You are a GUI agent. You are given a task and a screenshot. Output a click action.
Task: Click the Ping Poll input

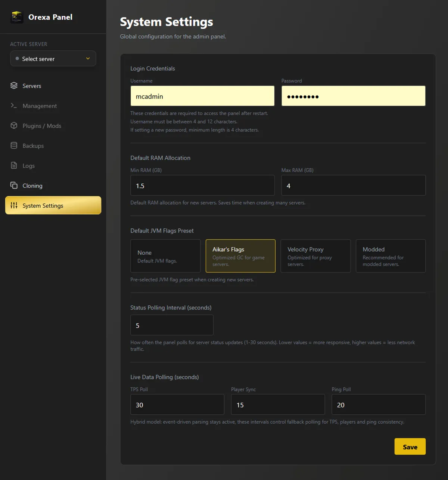coord(379,405)
